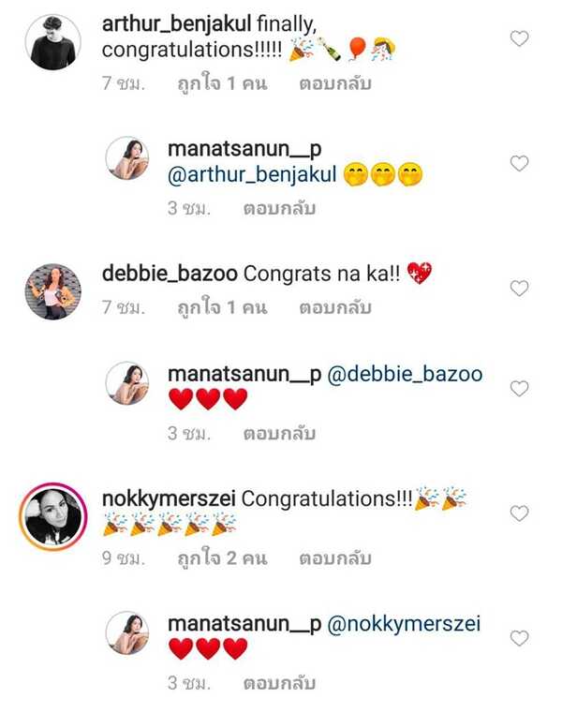Reply to debbie_bazoo's comment

(x=335, y=308)
